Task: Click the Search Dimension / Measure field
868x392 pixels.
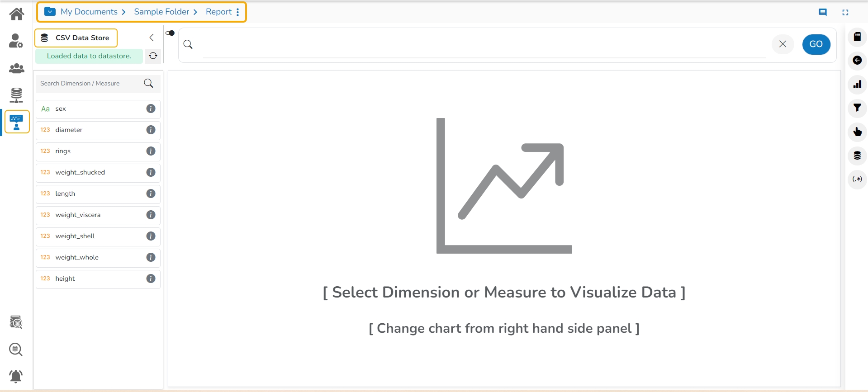Action: point(90,84)
